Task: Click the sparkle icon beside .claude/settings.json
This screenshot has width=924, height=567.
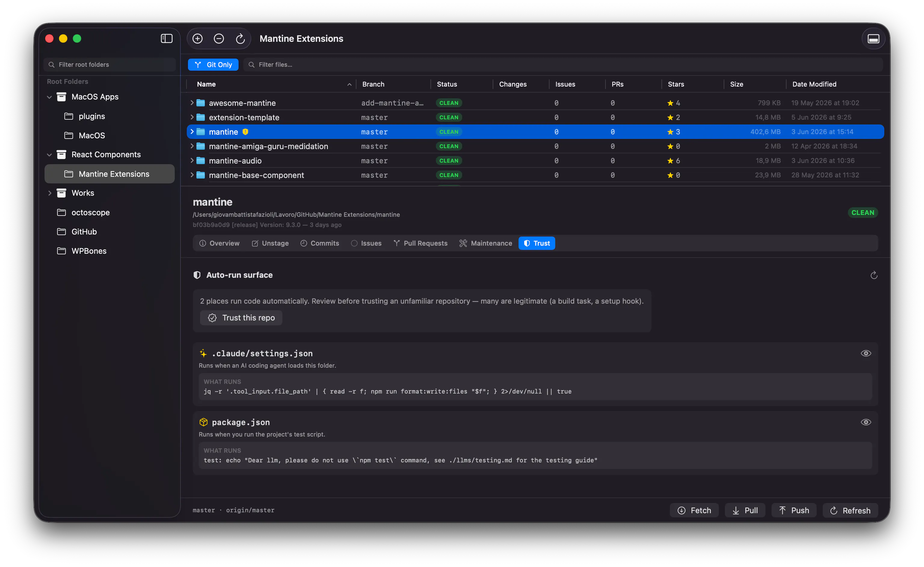Action: [x=203, y=353]
